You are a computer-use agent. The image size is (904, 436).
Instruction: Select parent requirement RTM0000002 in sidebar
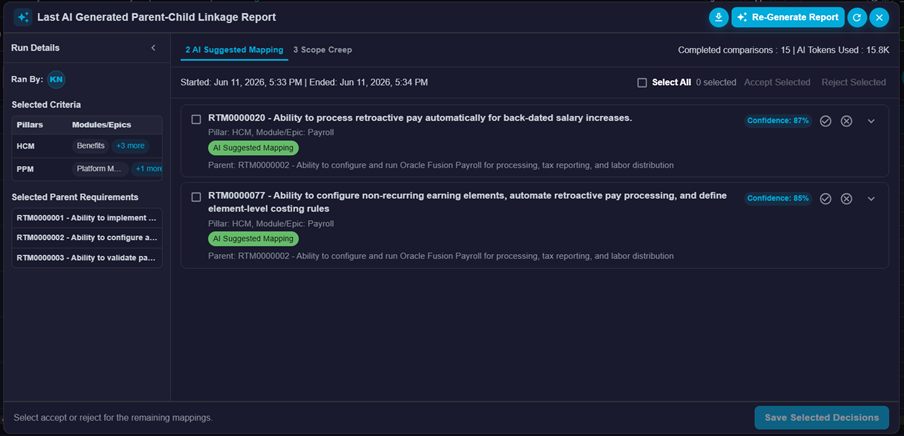tap(86, 238)
